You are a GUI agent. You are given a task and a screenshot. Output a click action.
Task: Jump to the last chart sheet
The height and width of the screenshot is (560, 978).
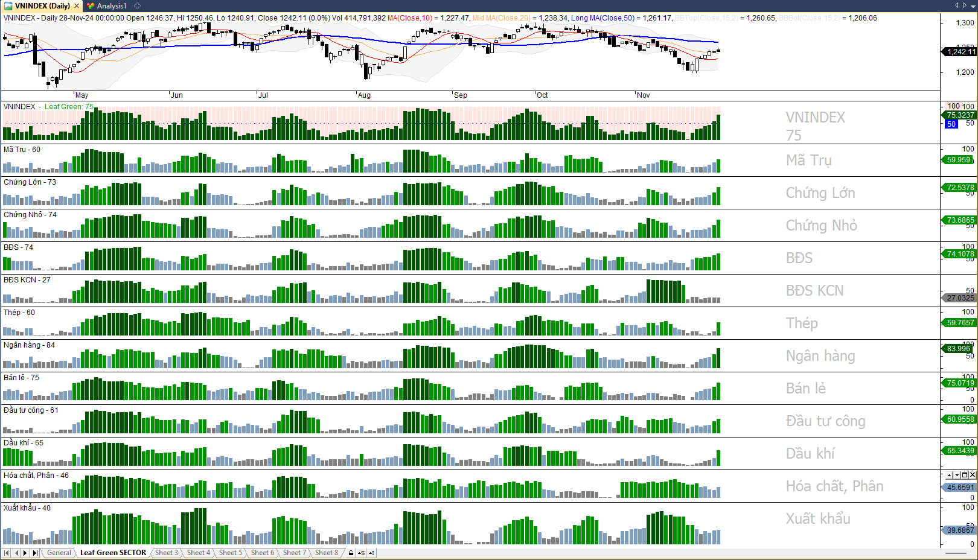[x=35, y=553]
